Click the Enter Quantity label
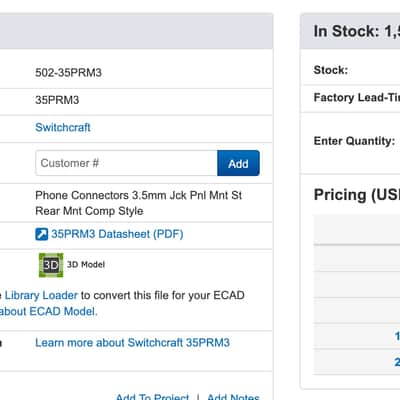The width and height of the screenshot is (400, 400). 354,141
